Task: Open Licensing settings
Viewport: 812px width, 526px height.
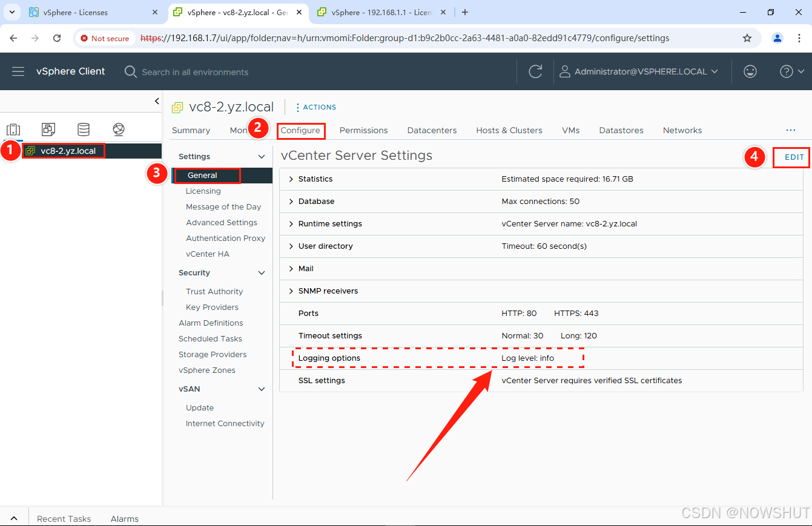Action: point(203,191)
